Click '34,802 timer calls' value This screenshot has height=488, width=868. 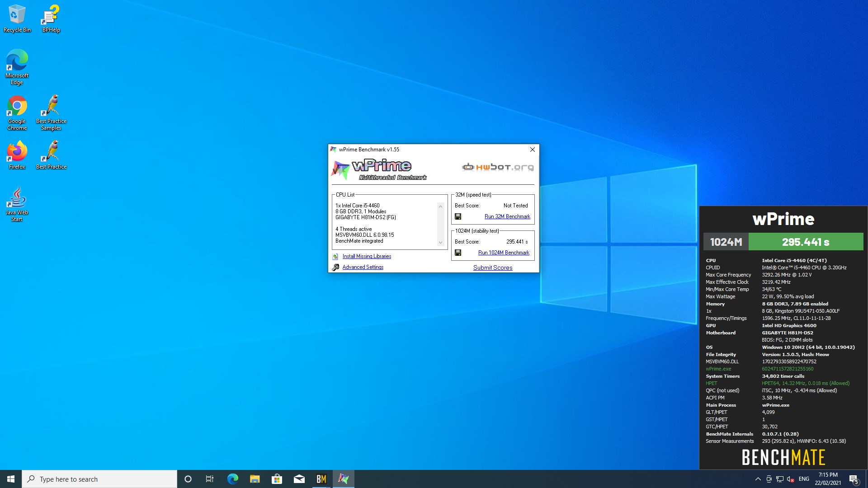point(783,376)
